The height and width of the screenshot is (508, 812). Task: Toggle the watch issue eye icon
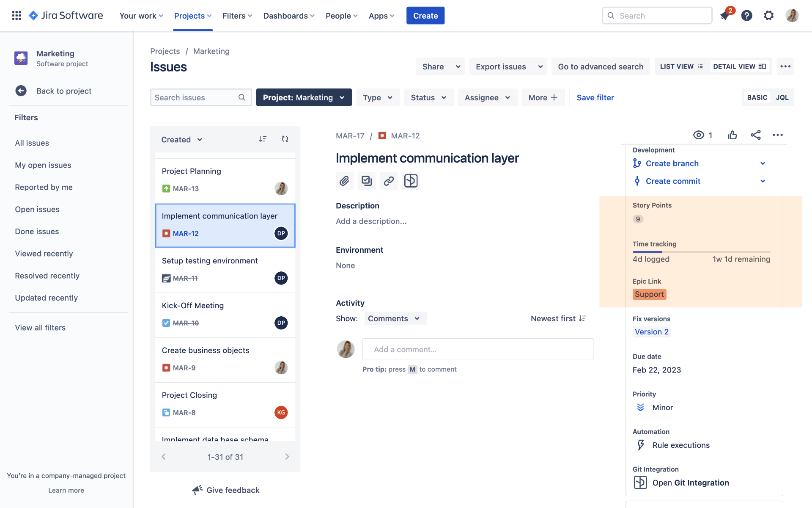699,135
